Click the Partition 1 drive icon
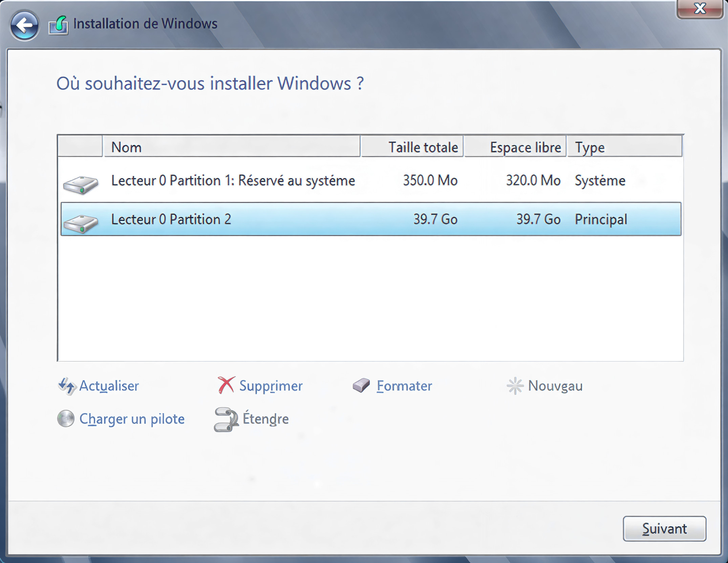Image resolution: width=728 pixels, height=563 pixels. point(81,185)
